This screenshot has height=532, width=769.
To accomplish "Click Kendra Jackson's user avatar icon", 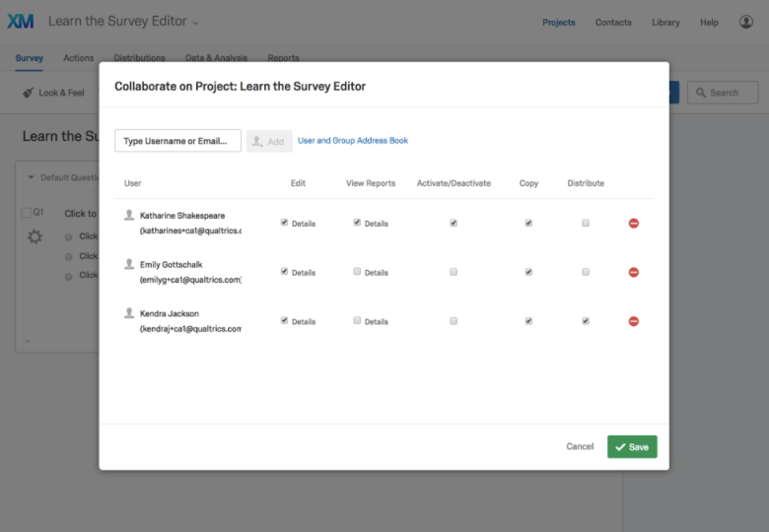I will pos(129,313).
